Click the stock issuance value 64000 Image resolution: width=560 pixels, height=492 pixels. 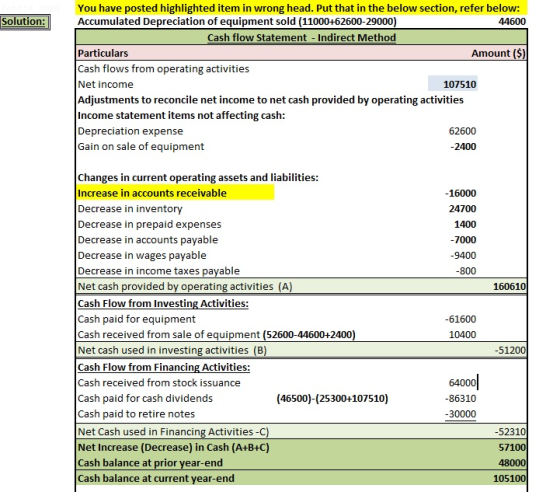click(462, 383)
